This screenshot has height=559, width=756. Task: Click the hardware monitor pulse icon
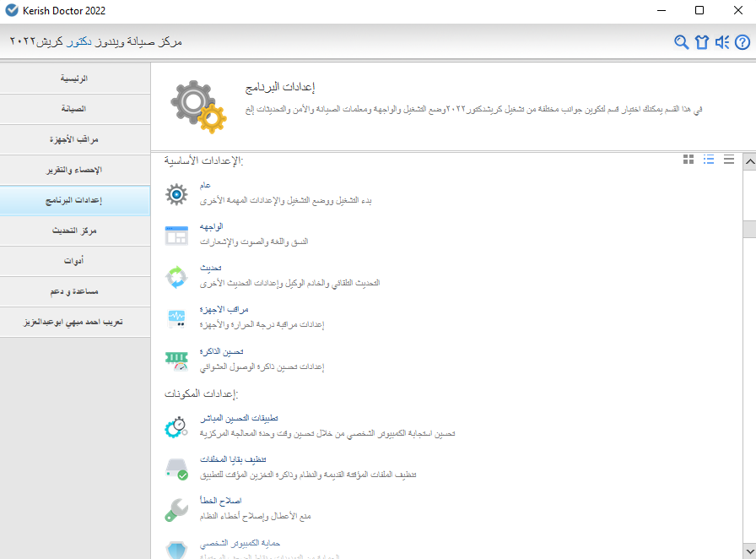176,318
